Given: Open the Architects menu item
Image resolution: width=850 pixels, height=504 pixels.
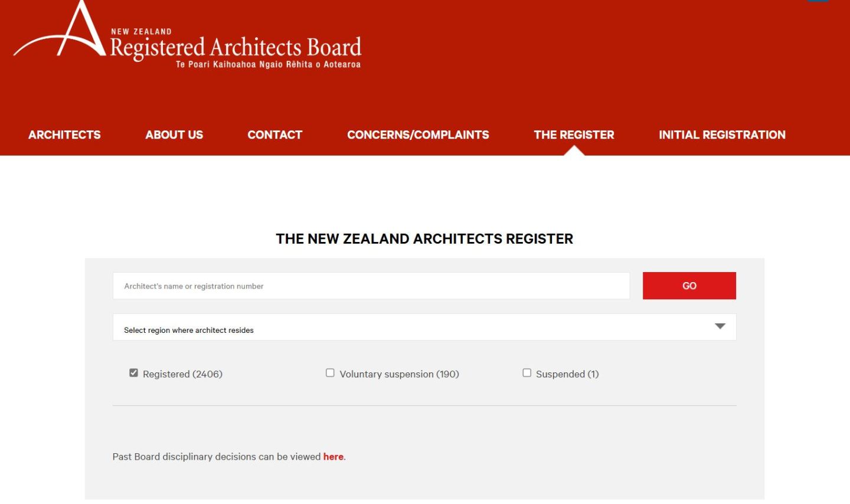Looking at the screenshot, I should 64,135.
